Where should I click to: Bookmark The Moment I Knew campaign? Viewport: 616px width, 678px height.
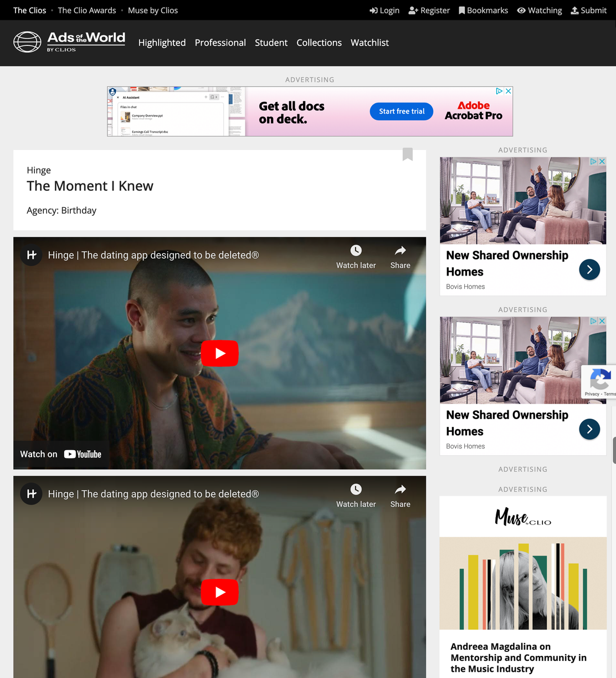click(x=408, y=154)
